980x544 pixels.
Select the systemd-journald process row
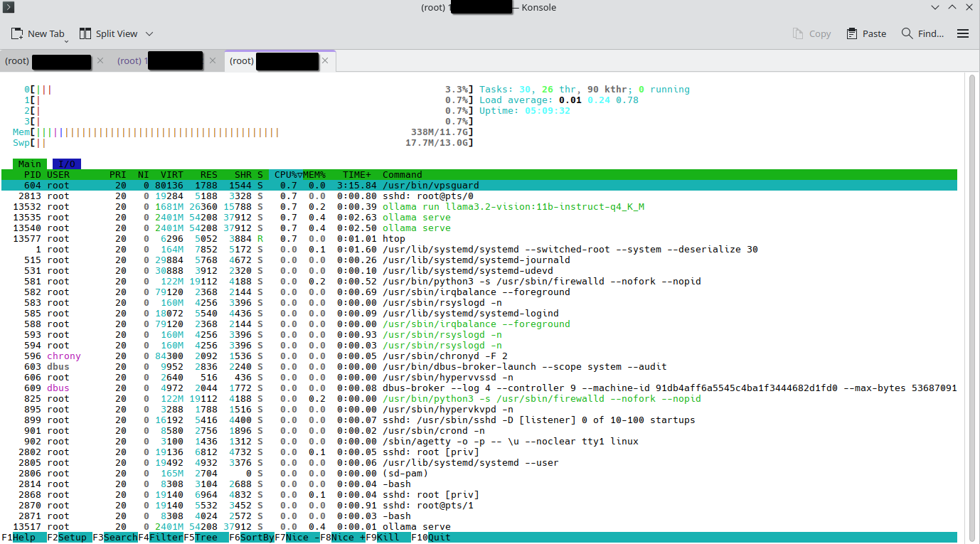[479, 260]
